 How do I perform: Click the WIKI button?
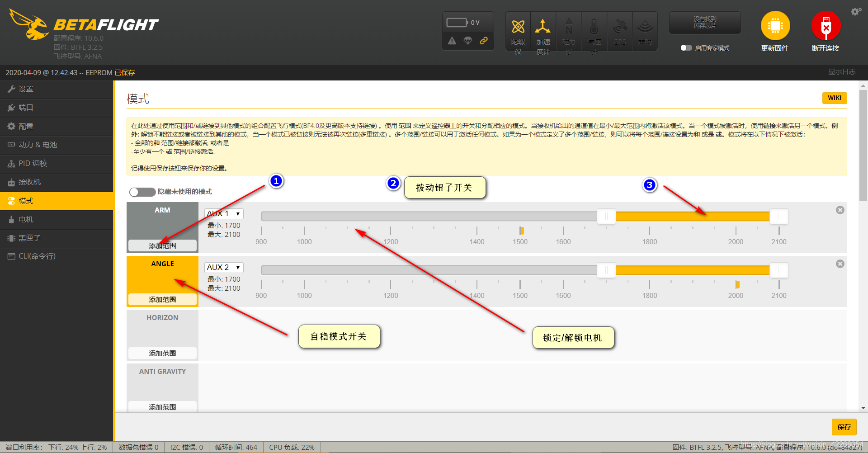[835, 98]
